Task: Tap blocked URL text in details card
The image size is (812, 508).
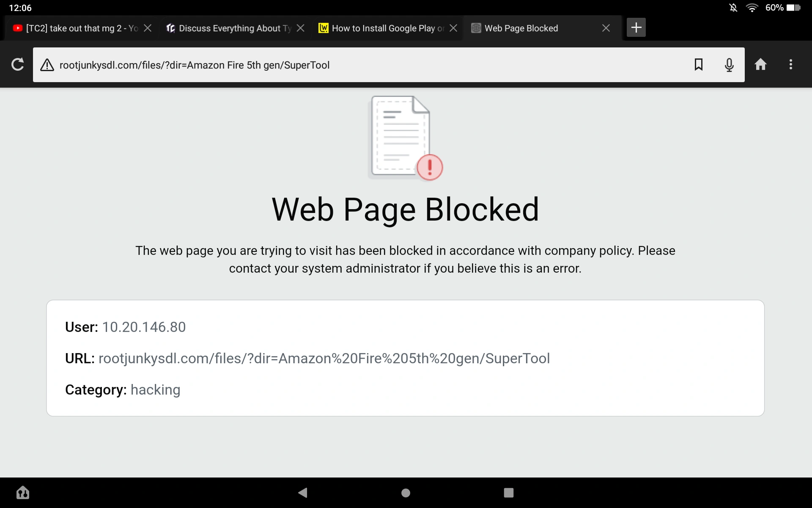Action: tap(324, 359)
